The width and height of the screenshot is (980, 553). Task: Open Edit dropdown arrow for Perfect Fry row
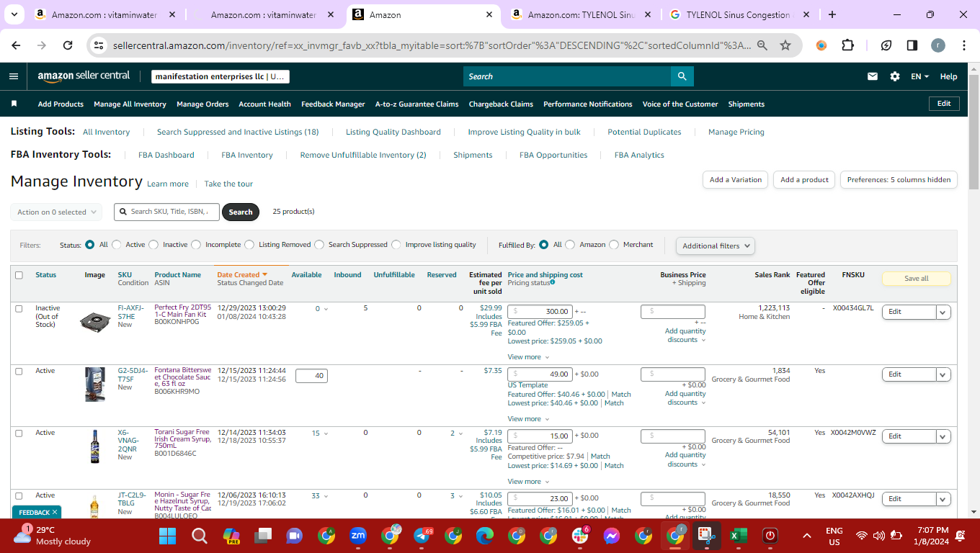944,312
